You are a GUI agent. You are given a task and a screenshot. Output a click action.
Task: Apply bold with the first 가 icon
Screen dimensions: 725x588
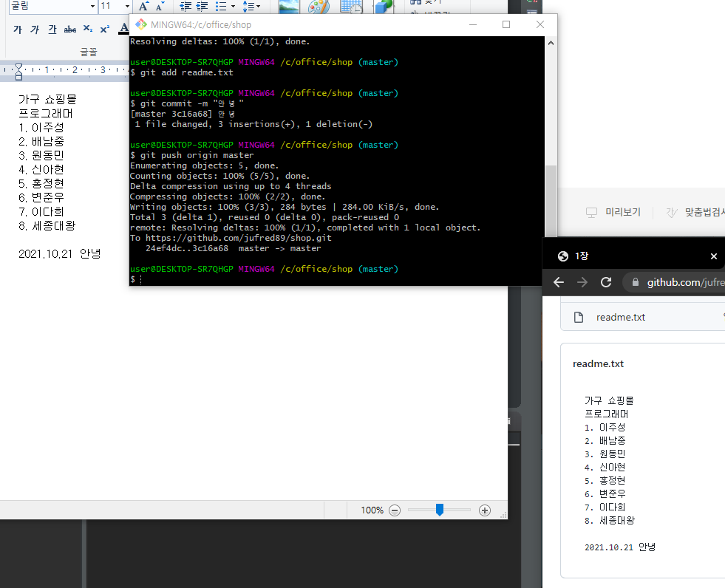[18, 30]
